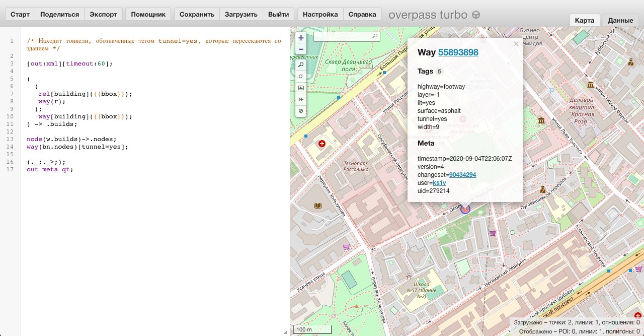Click the red hospital cross marker on map
Viewport: 644px width, 336px height.
point(322,144)
